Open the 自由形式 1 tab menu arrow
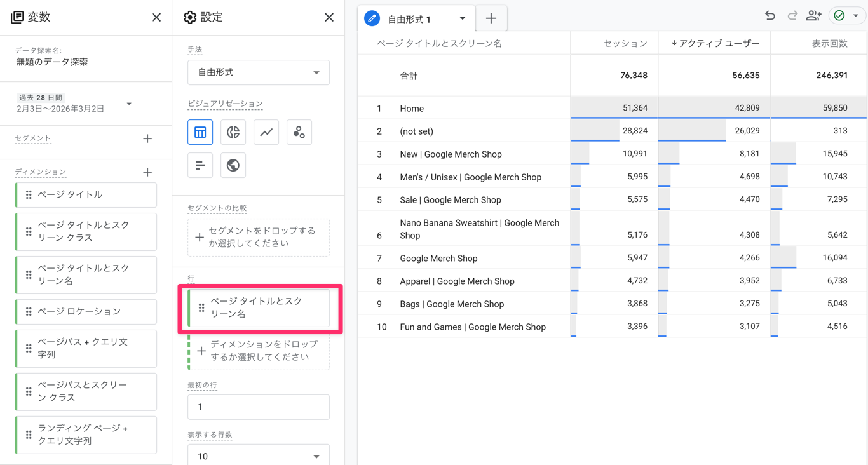 point(463,18)
